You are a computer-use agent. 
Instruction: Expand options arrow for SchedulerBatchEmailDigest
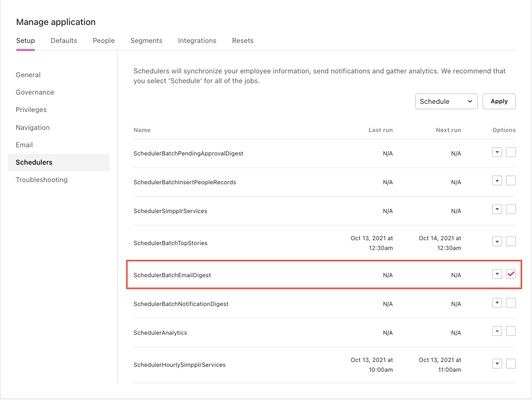(497, 274)
